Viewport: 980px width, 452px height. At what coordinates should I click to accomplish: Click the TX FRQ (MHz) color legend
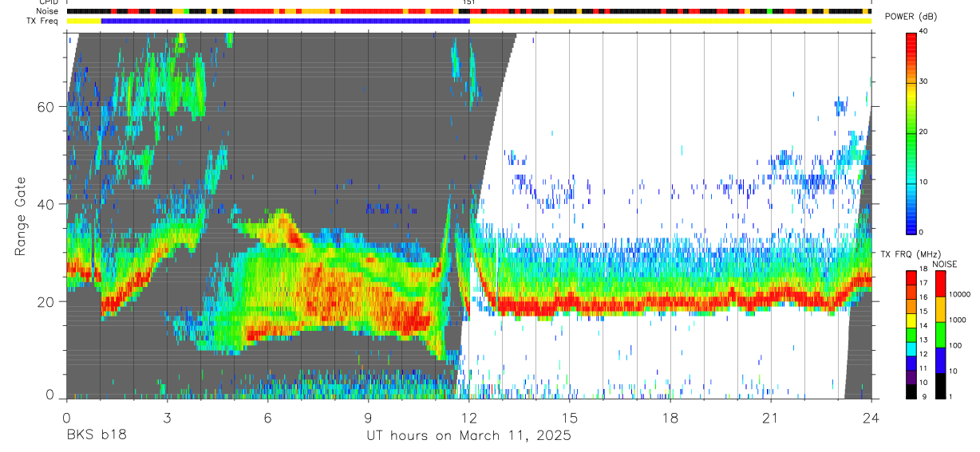pyautogui.click(x=911, y=335)
